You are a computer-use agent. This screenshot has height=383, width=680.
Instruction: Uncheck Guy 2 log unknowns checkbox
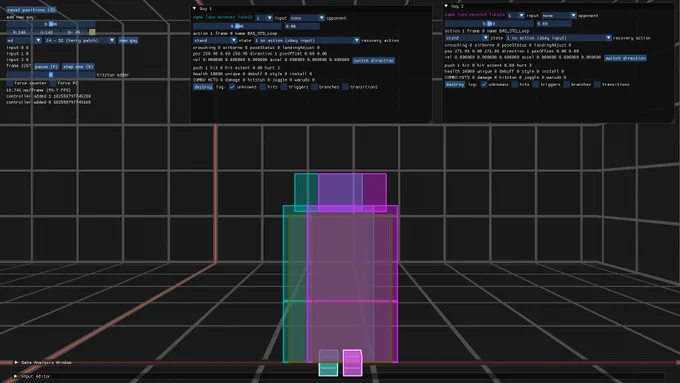pyautogui.click(x=484, y=84)
